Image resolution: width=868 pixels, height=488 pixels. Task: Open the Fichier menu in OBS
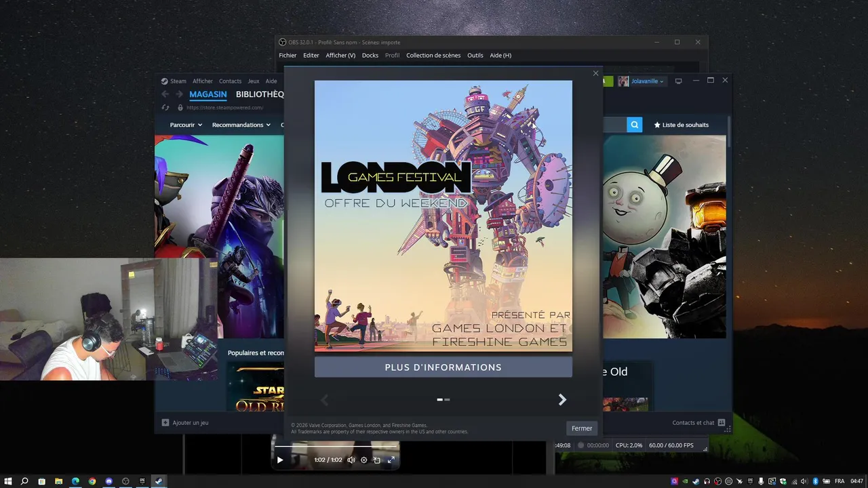point(288,56)
